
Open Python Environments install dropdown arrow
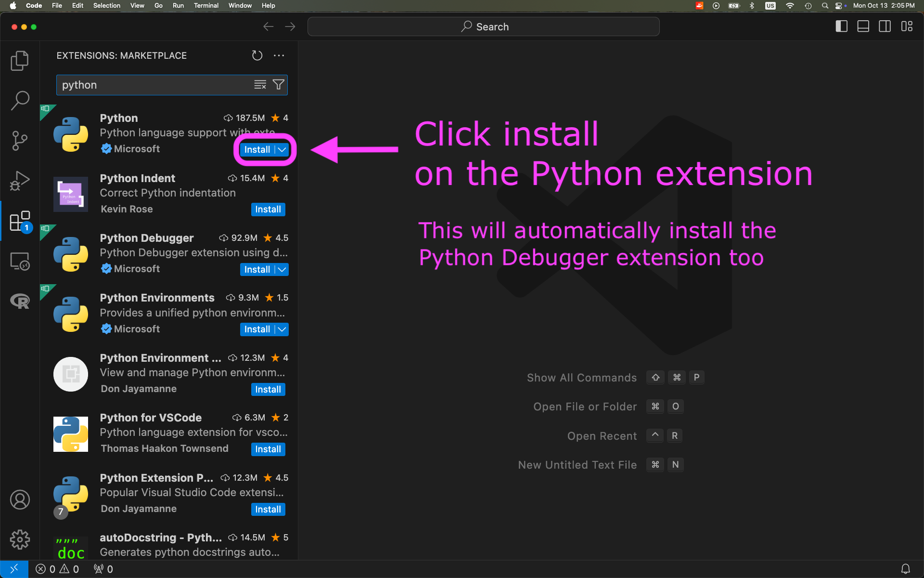[282, 329]
